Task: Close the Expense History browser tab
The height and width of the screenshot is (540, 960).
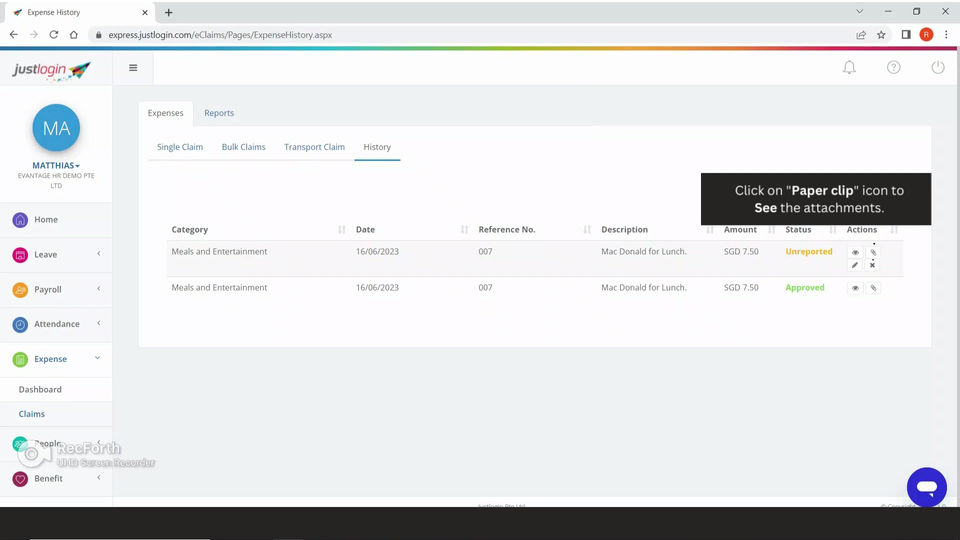Action: point(145,12)
